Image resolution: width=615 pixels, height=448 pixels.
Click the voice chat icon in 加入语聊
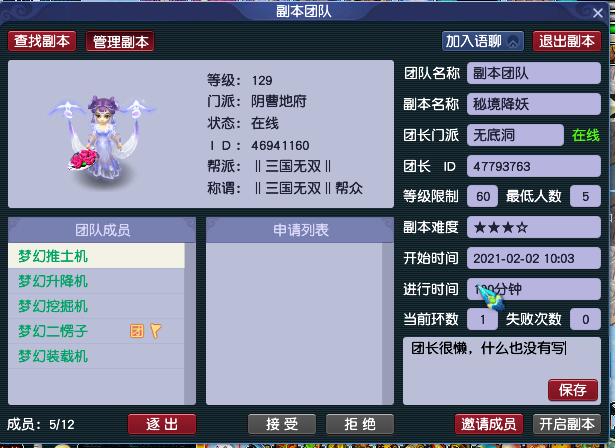513,42
